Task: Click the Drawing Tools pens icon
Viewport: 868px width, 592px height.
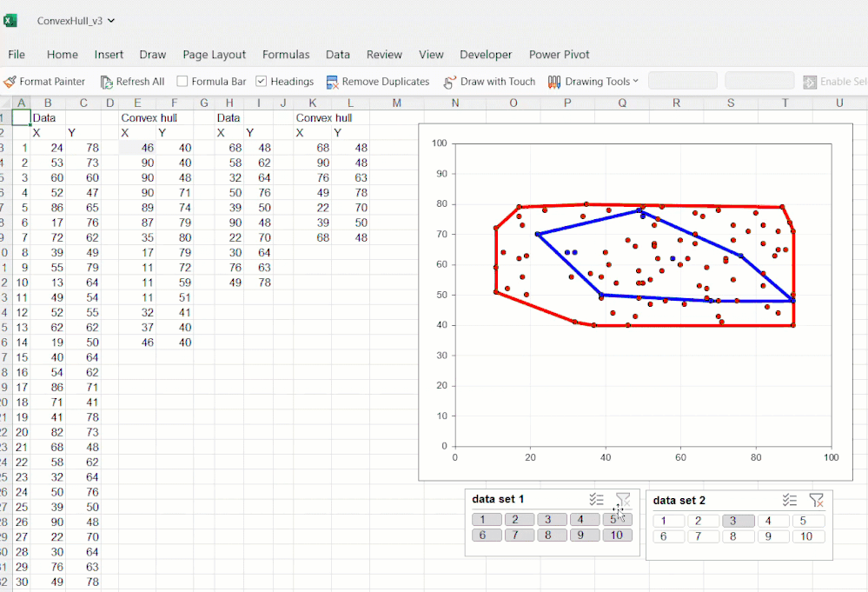Action: [554, 82]
